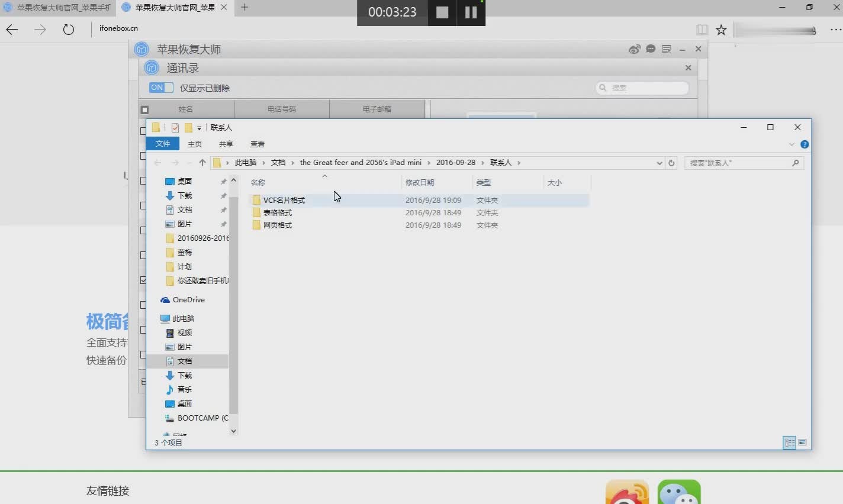Screen dimensions: 843x504
Task: Select the 表格格式 folder
Action: tap(278, 213)
